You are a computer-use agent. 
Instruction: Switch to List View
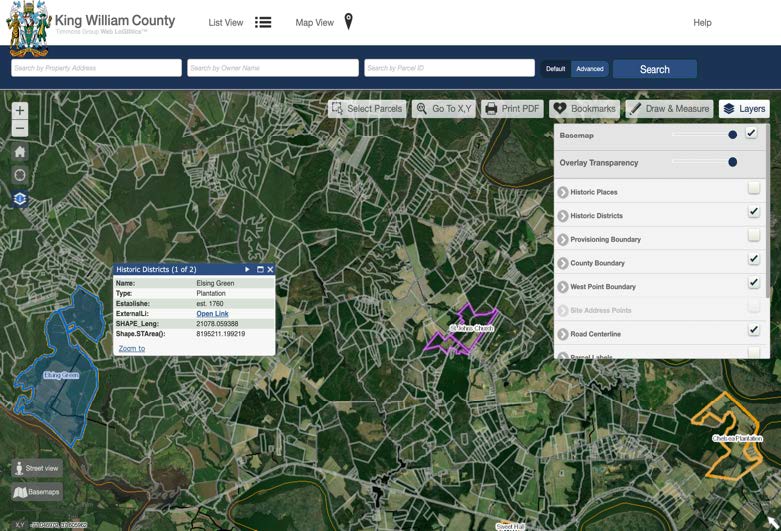239,22
